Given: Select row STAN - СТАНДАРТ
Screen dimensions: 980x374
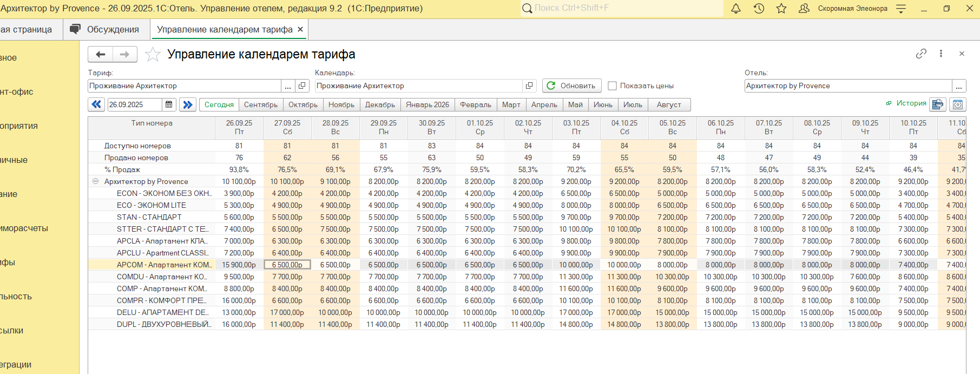Looking at the screenshot, I should click(149, 217).
